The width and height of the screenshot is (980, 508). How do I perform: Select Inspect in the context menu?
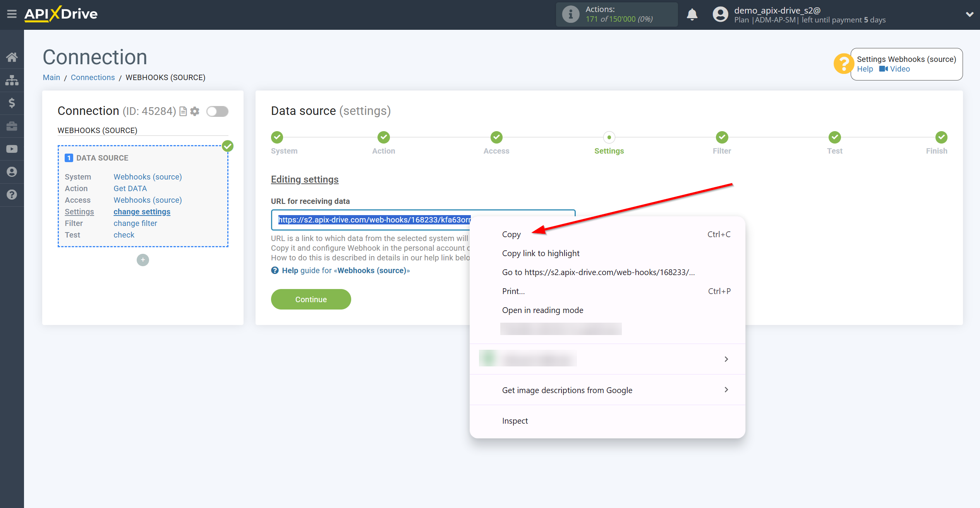607,421
